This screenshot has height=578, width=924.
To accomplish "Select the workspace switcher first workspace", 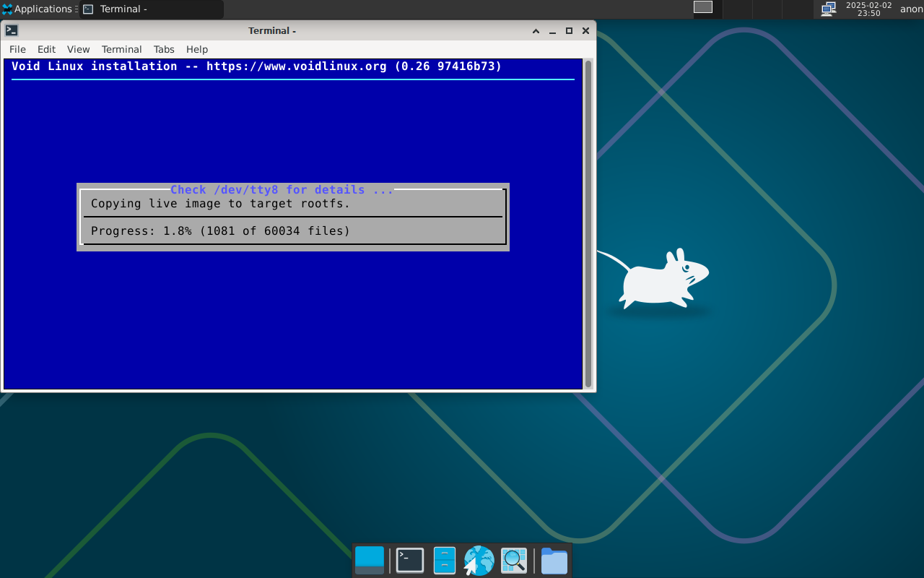I will (703, 7).
